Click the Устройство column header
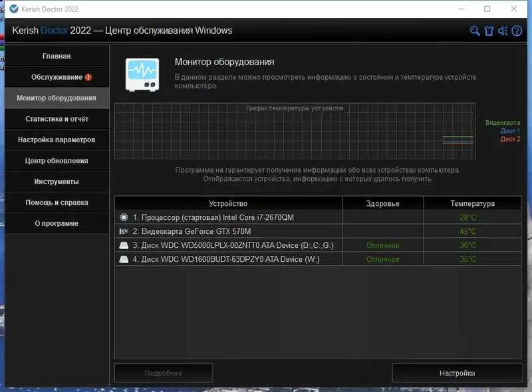Image resolution: width=532 pixels, height=392 pixels. coord(228,203)
